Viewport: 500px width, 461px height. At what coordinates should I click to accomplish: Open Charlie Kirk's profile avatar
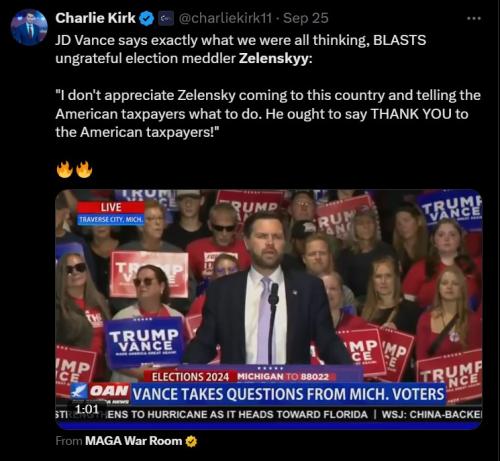(x=29, y=27)
